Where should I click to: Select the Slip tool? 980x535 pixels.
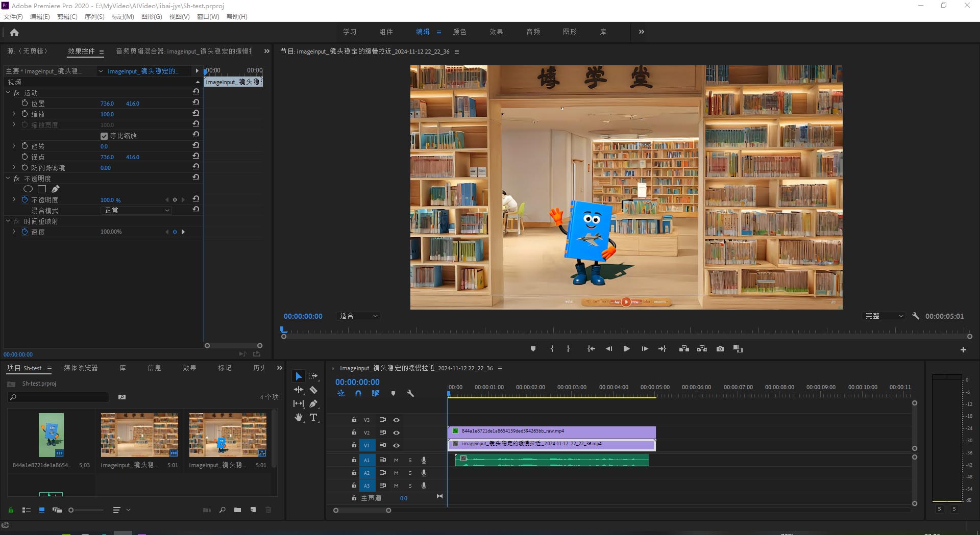click(299, 403)
